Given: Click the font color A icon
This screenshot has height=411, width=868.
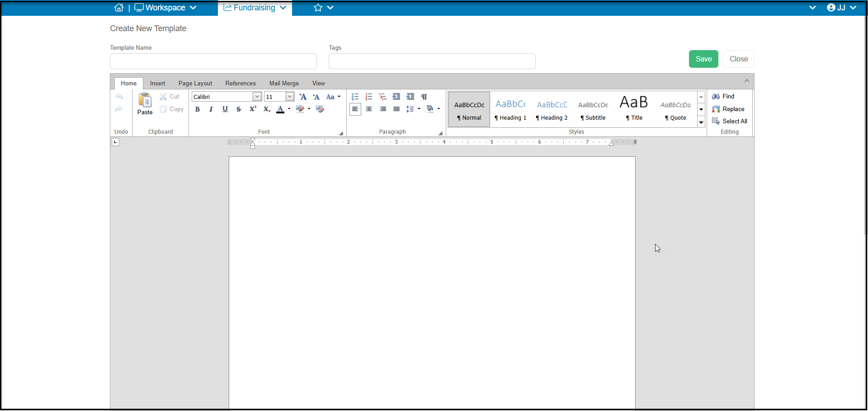Looking at the screenshot, I should (x=280, y=109).
